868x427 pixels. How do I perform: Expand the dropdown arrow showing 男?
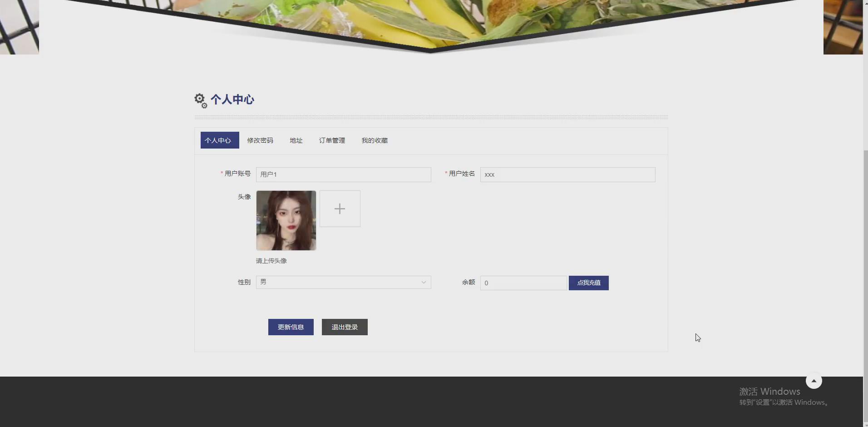[x=423, y=282]
